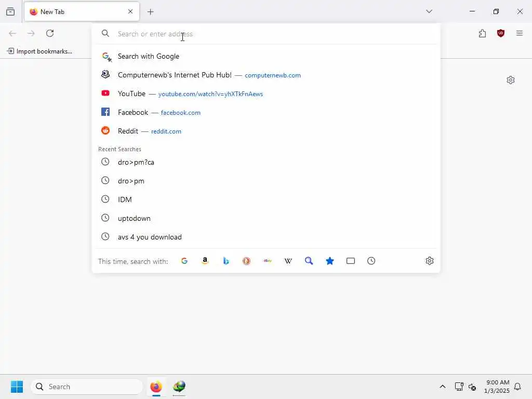Search with Google engine shortcut icon
Image resolution: width=532 pixels, height=399 pixels.
pyautogui.click(x=184, y=261)
